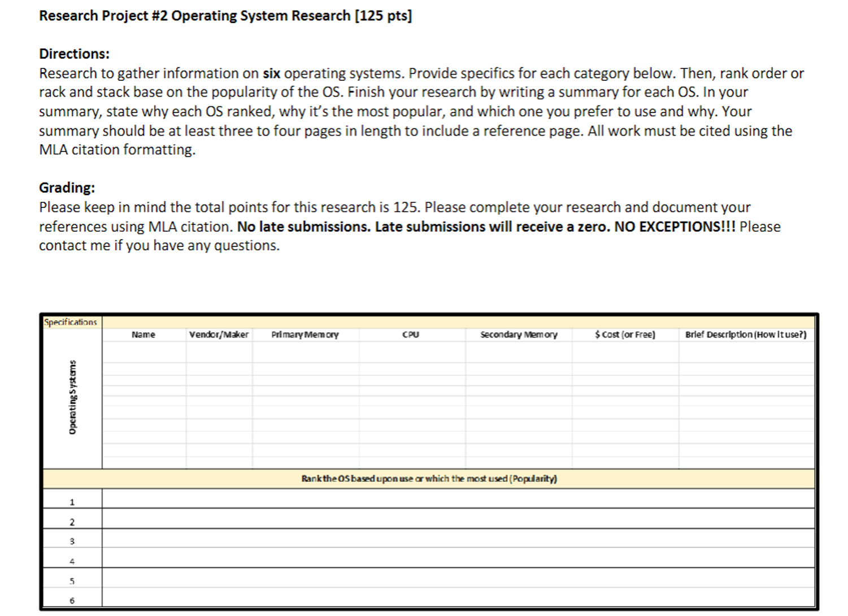Click ranking row number 1
This screenshot has width=848, height=616.
pyautogui.click(x=71, y=501)
